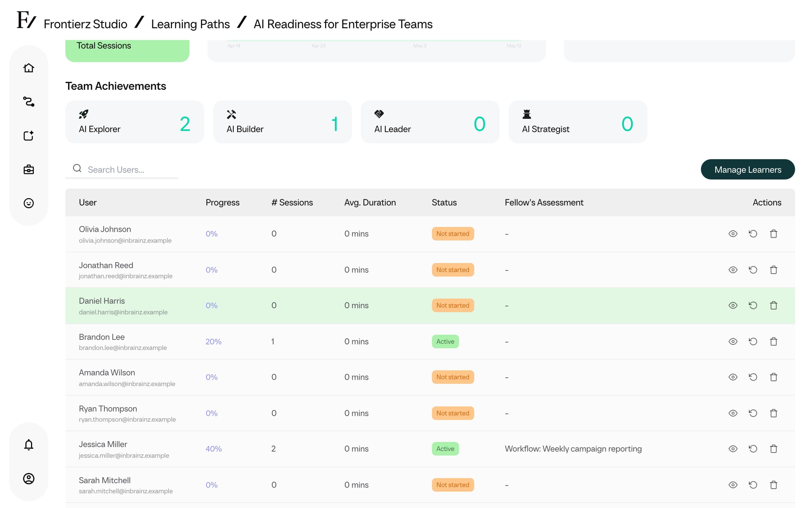Image resolution: width=812 pixels, height=508 pixels.
Task: Click the sparkle create icon in sidebar
Action: [28, 135]
